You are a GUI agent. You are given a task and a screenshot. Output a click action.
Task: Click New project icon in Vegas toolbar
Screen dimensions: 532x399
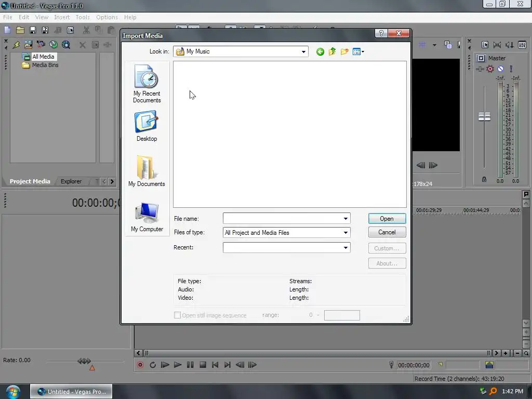coord(7,30)
